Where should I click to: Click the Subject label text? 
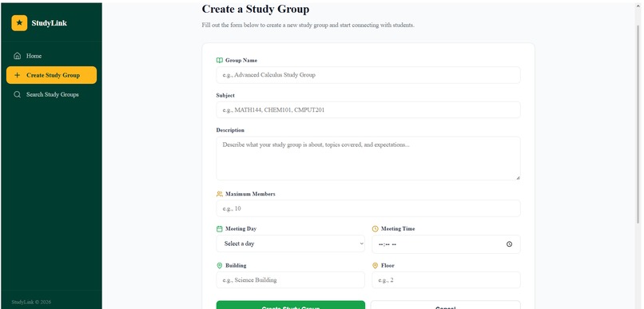[225, 95]
